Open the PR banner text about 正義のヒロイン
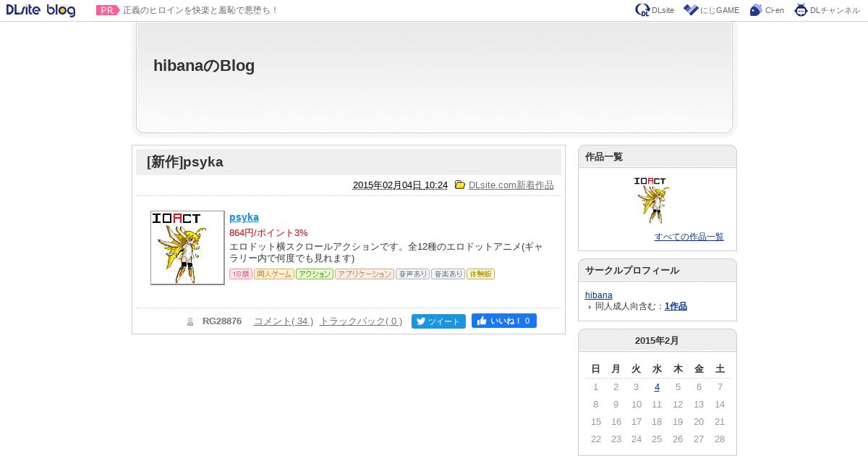Image resolution: width=868 pixels, height=456 pixels. pos(200,10)
